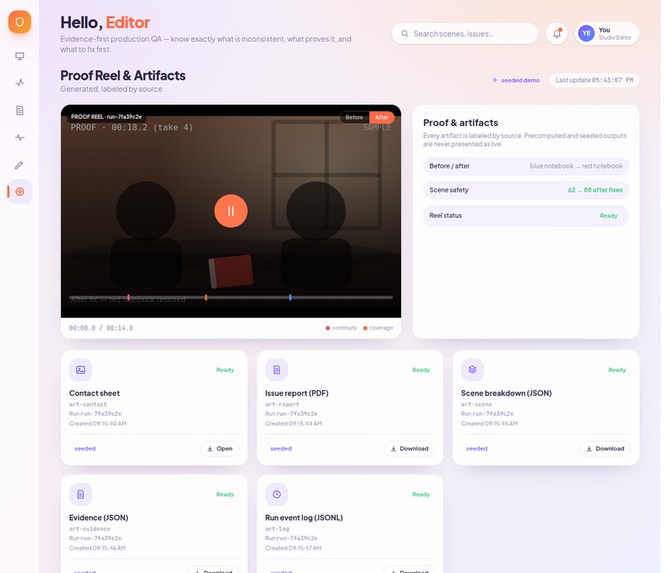
Task: Switch proof reel to After view
Action: click(381, 117)
